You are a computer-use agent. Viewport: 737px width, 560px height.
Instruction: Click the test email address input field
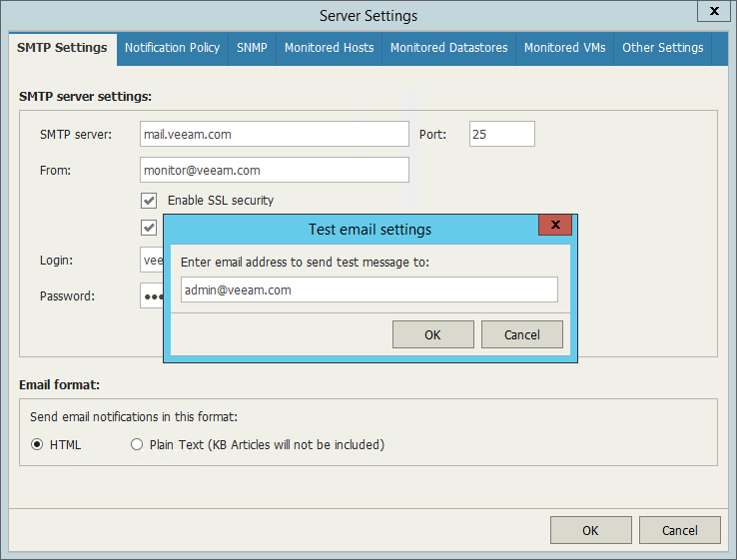tap(369, 289)
